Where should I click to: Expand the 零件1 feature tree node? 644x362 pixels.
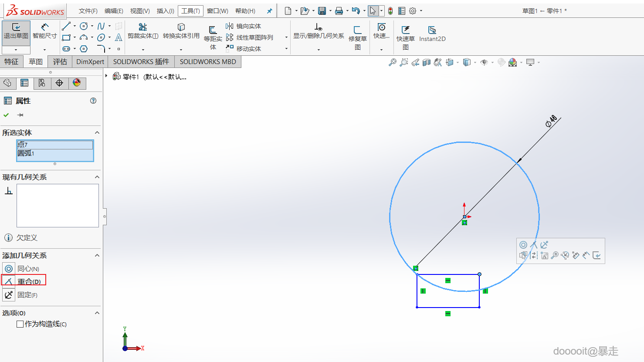tap(106, 76)
